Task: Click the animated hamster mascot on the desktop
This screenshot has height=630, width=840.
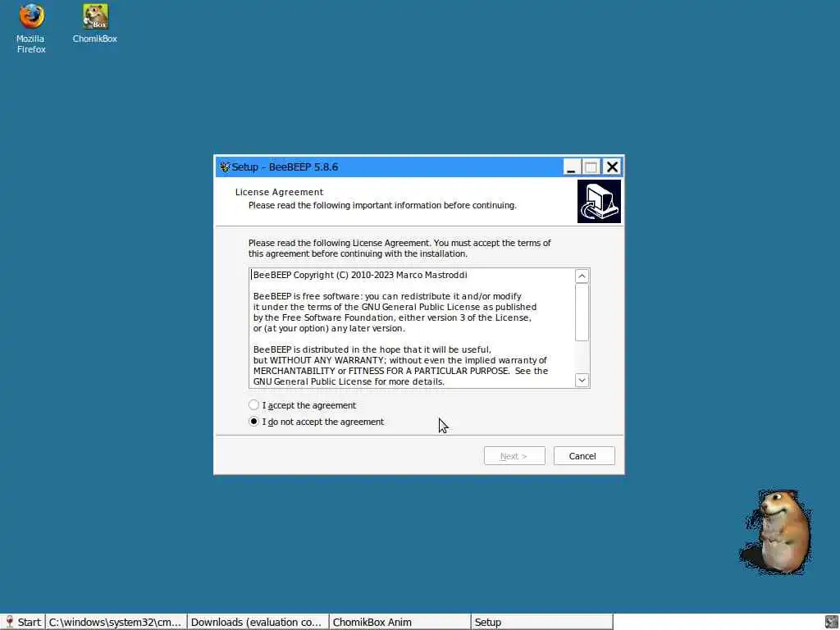Action: click(776, 531)
